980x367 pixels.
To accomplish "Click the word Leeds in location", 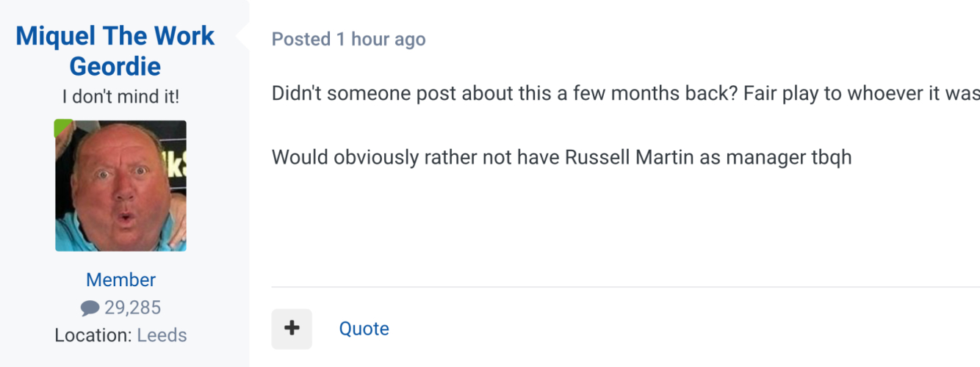I will pyautogui.click(x=162, y=335).
